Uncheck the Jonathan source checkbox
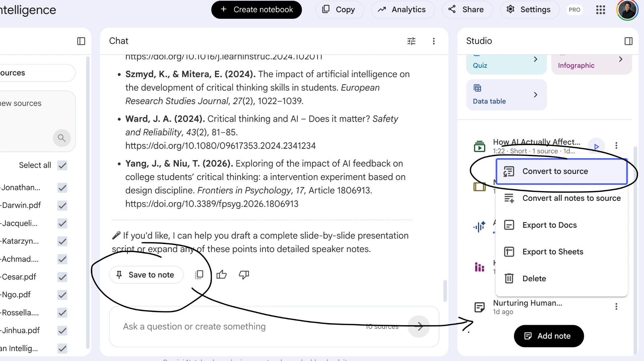This screenshot has height=361, width=644. (x=62, y=188)
